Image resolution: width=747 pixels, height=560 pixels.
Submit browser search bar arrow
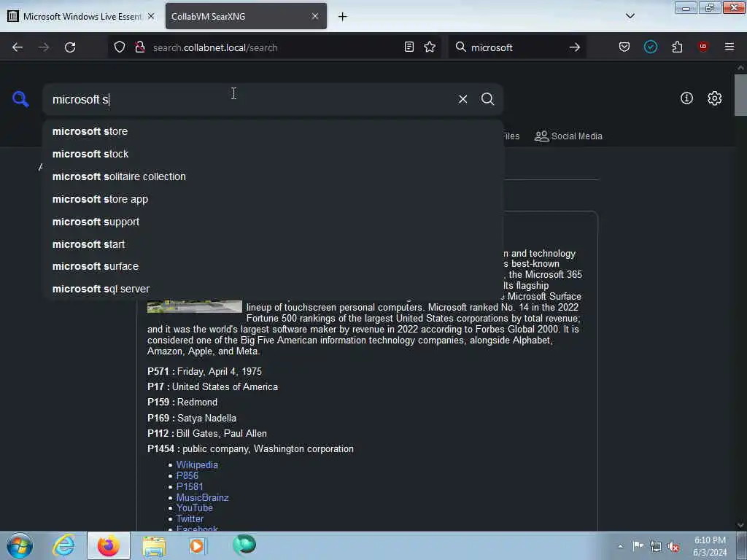[575, 47]
